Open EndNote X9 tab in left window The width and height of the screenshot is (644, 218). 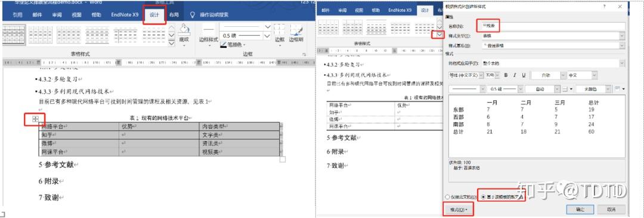[125, 15]
